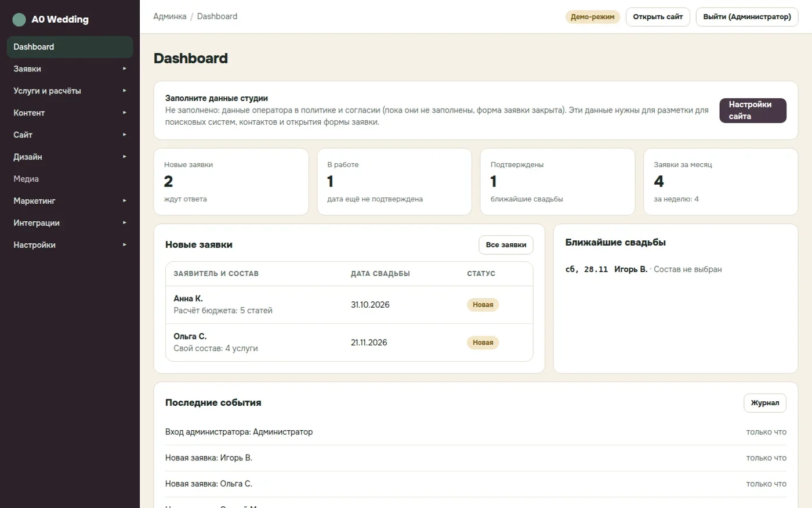812x508 pixels.
Task: Expand the Заявки sidebar section arrow
Action: click(x=124, y=69)
